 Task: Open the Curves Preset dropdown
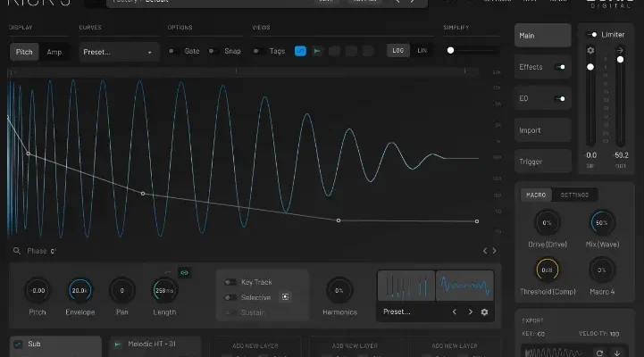point(118,52)
